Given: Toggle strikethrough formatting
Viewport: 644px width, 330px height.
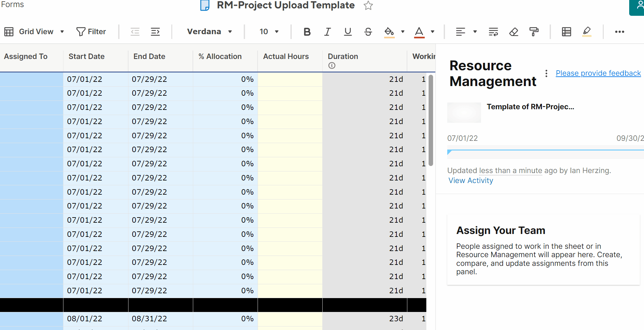Looking at the screenshot, I should 368,32.
